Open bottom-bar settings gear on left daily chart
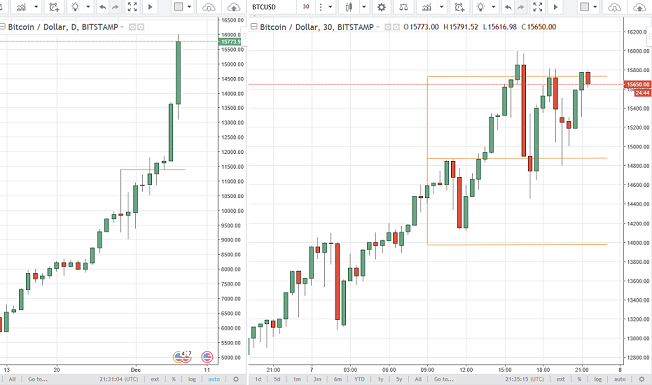The width and height of the screenshot is (652, 385). pyautogui.click(x=236, y=379)
